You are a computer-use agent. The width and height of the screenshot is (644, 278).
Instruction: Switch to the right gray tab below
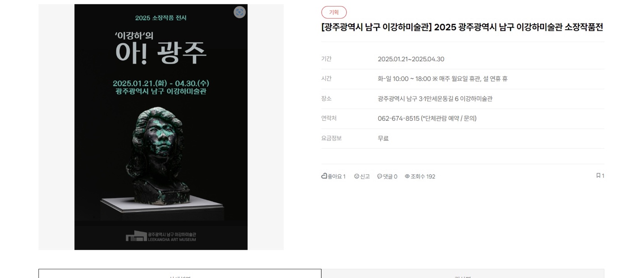tap(463, 274)
